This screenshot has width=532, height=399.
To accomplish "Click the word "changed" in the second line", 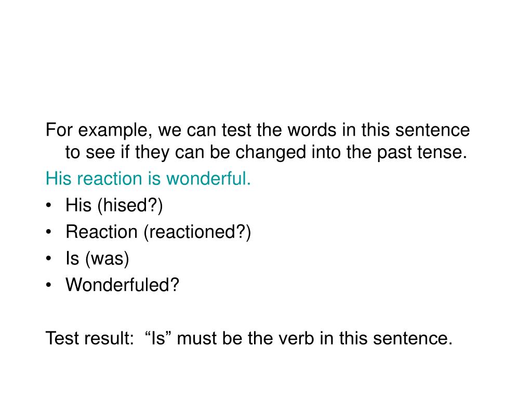I will [271, 152].
